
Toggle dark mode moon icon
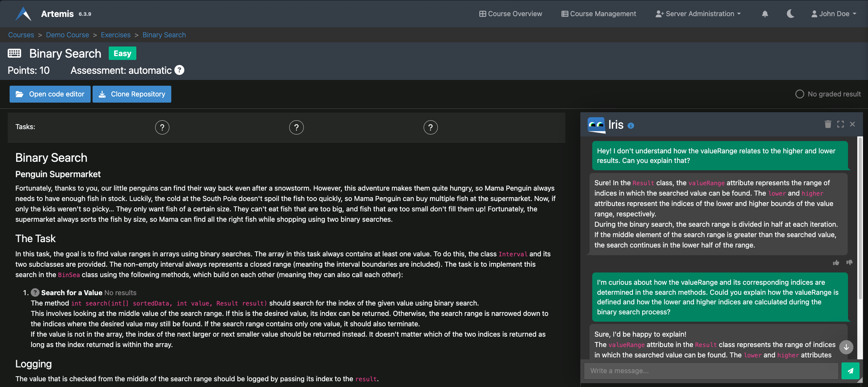(790, 14)
